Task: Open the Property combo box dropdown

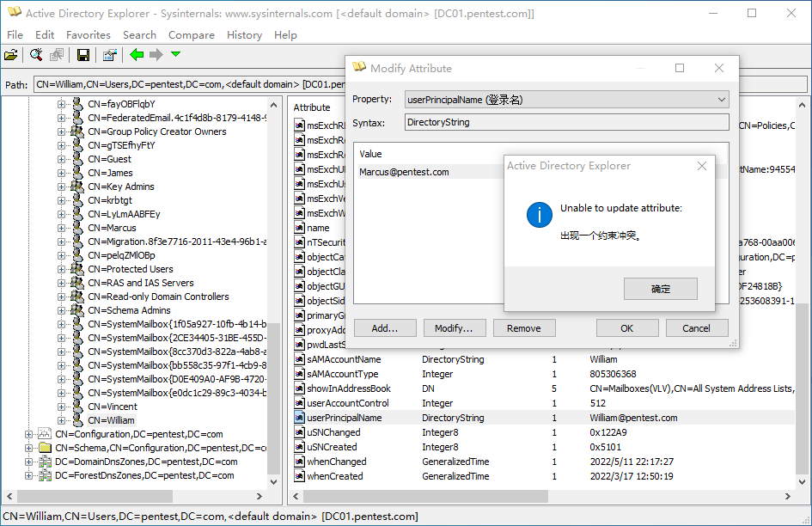Action: coord(722,100)
